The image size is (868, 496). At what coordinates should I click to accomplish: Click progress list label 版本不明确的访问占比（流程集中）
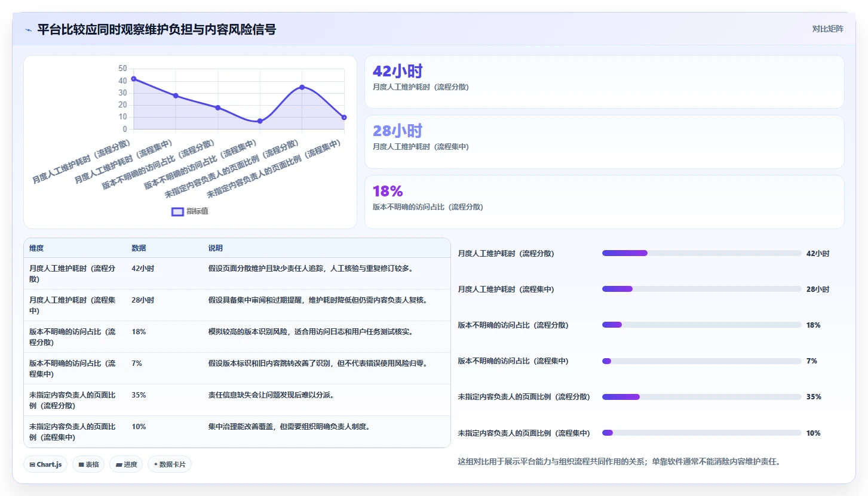[x=513, y=361]
